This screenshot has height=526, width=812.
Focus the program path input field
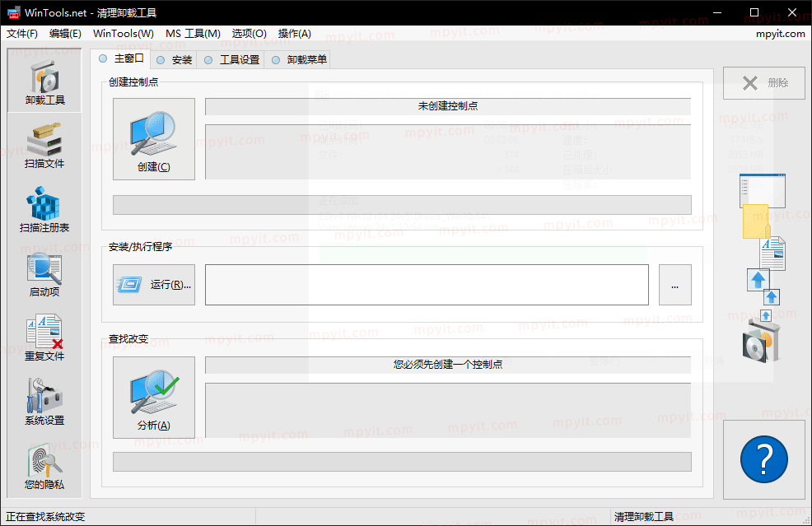(427, 285)
